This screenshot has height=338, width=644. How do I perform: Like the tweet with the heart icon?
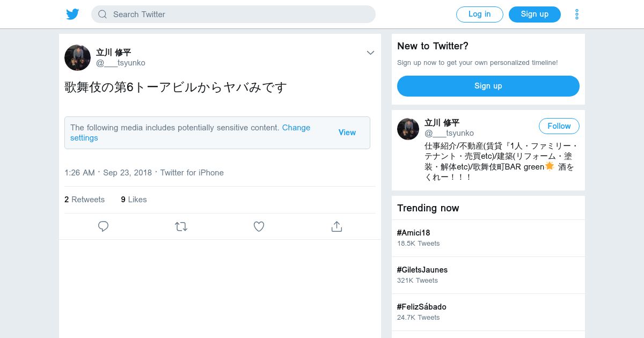click(259, 226)
